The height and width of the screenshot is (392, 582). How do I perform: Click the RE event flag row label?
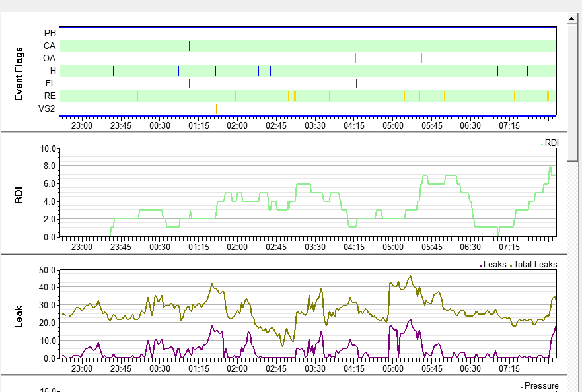[50, 96]
